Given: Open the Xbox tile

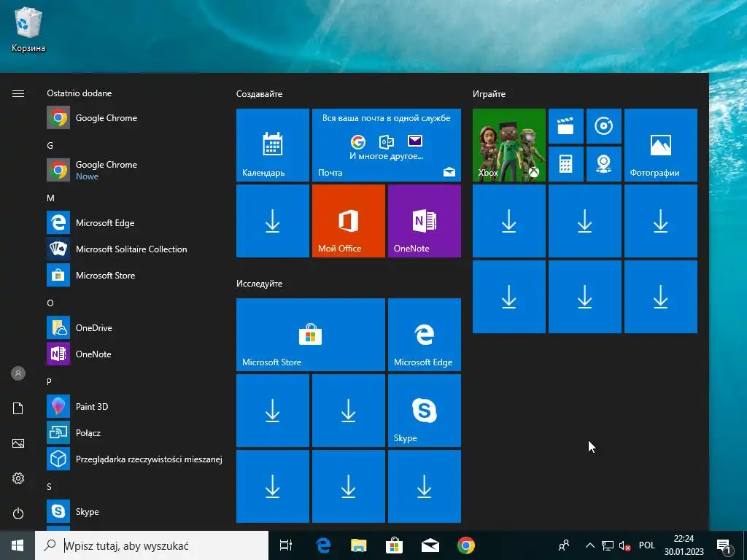Looking at the screenshot, I should tap(508, 145).
